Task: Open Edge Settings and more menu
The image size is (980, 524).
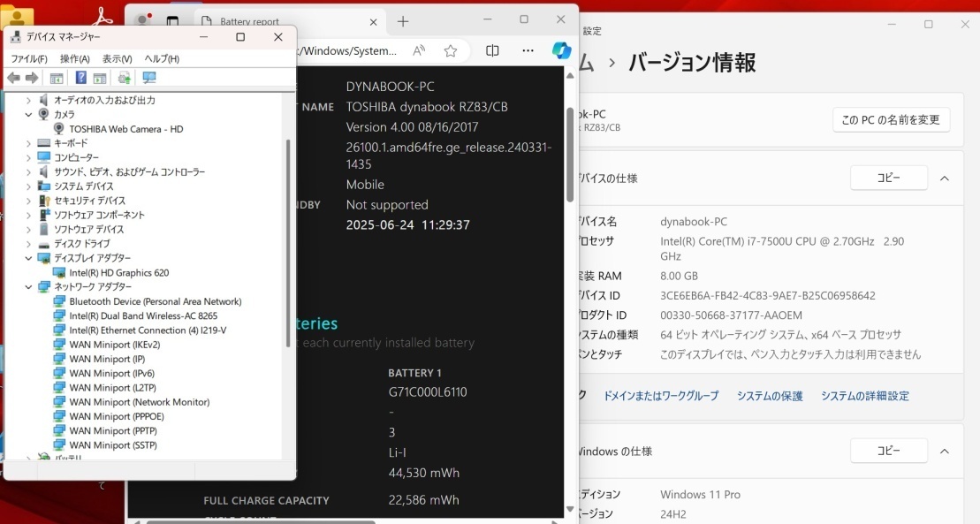Action: (x=528, y=51)
